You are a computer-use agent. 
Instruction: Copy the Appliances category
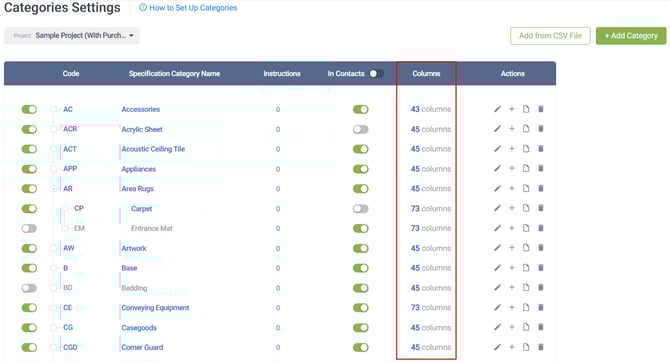coord(526,168)
